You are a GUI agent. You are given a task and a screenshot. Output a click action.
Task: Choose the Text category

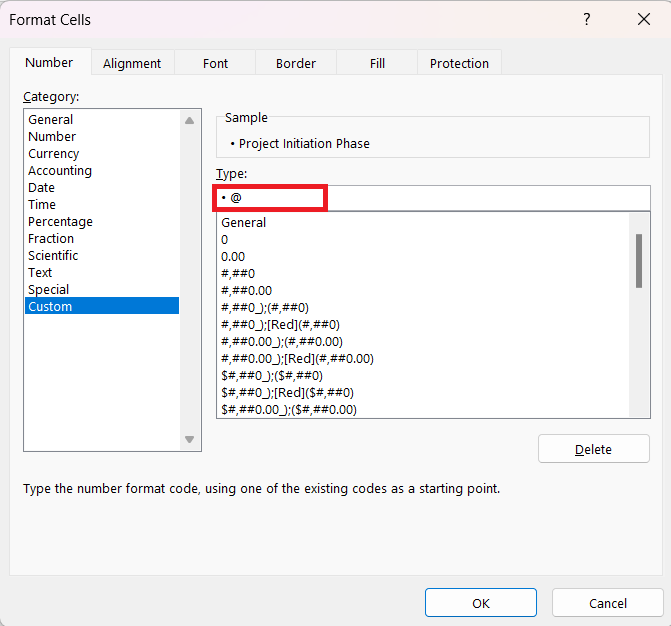(x=102, y=272)
